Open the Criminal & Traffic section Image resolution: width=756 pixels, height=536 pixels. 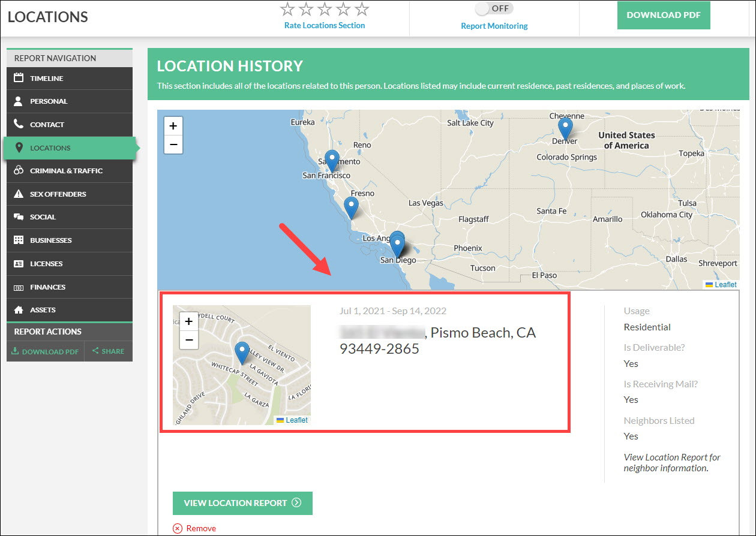tap(70, 171)
